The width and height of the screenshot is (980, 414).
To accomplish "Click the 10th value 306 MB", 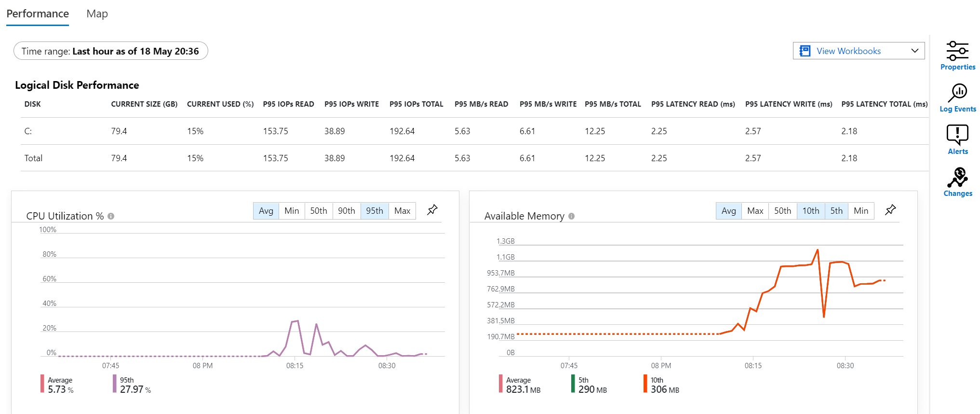I will point(665,389).
